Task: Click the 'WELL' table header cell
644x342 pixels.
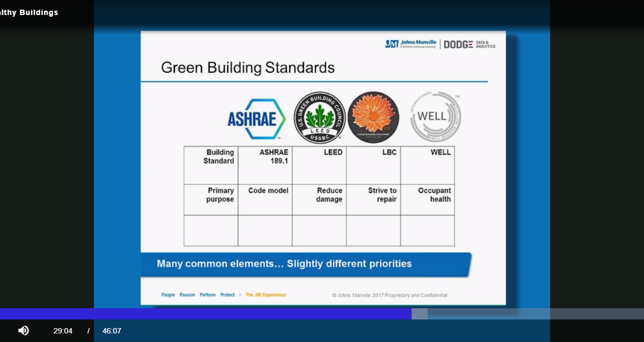Action: click(428, 166)
